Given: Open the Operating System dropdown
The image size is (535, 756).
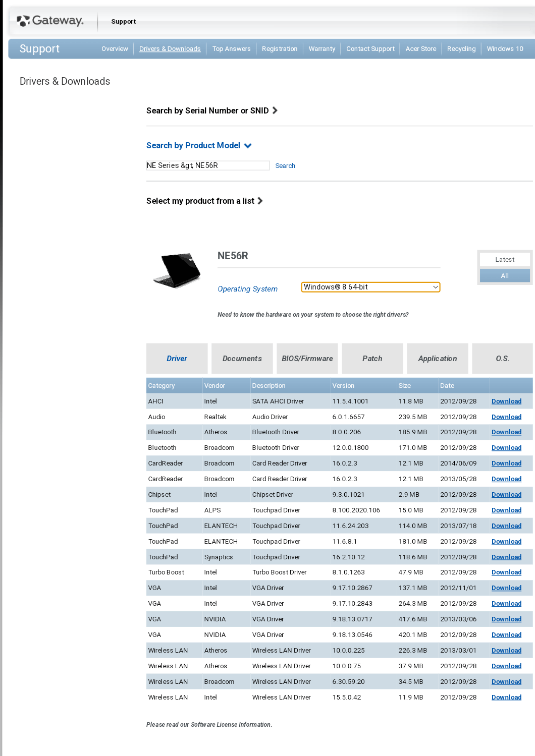Looking at the screenshot, I should (x=370, y=287).
